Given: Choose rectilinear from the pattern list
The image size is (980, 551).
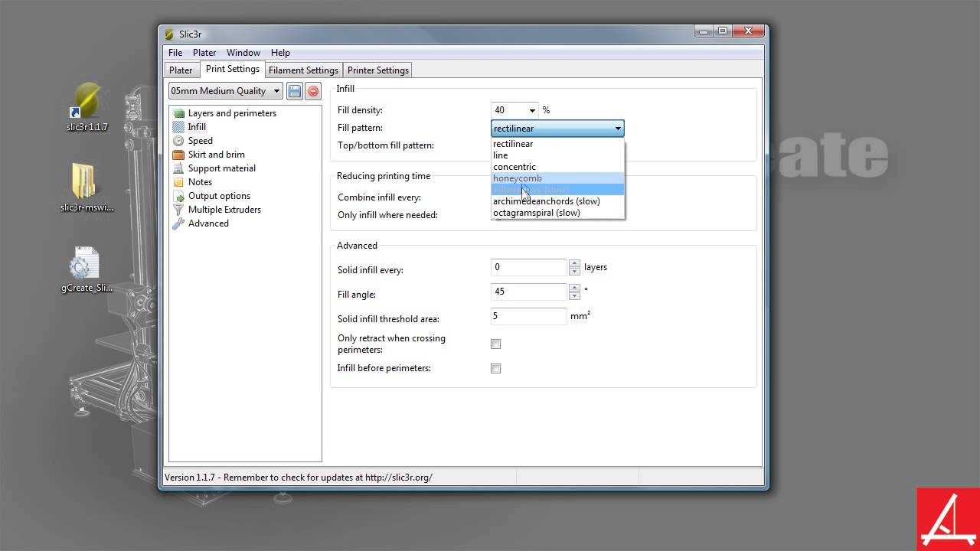Looking at the screenshot, I should [x=557, y=144].
